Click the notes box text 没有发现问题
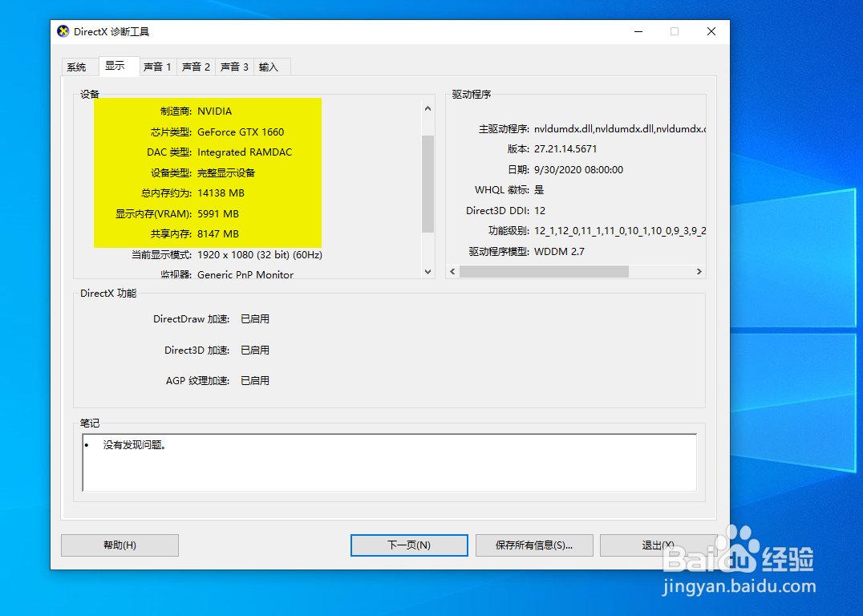The image size is (863, 616). [134, 445]
